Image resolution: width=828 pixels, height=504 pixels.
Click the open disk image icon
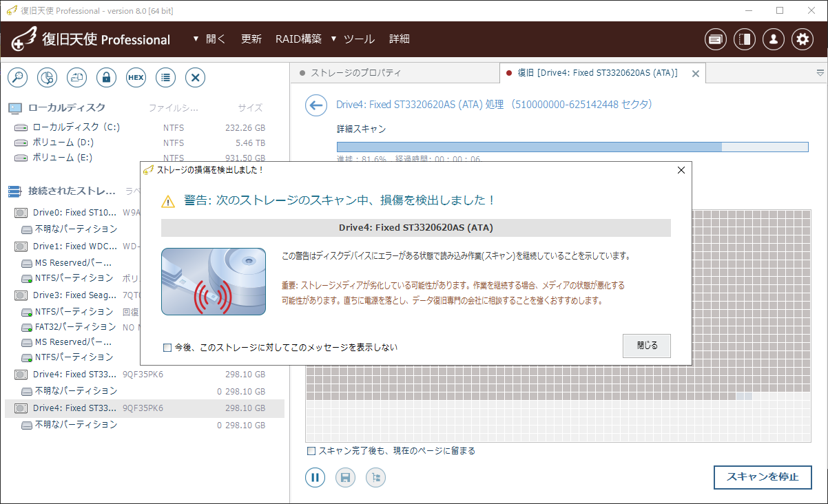tap(76, 78)
